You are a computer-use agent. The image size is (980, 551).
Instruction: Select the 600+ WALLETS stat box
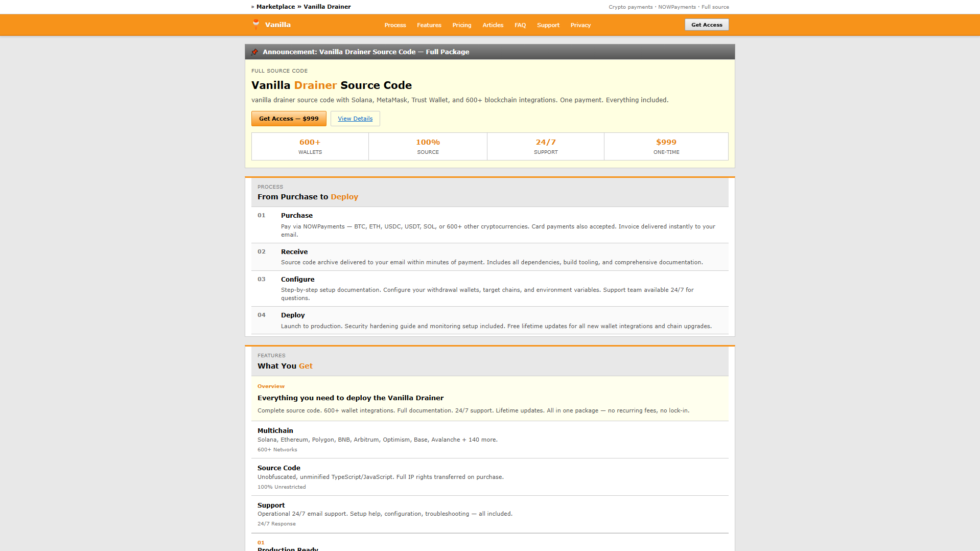coord(310,146)
